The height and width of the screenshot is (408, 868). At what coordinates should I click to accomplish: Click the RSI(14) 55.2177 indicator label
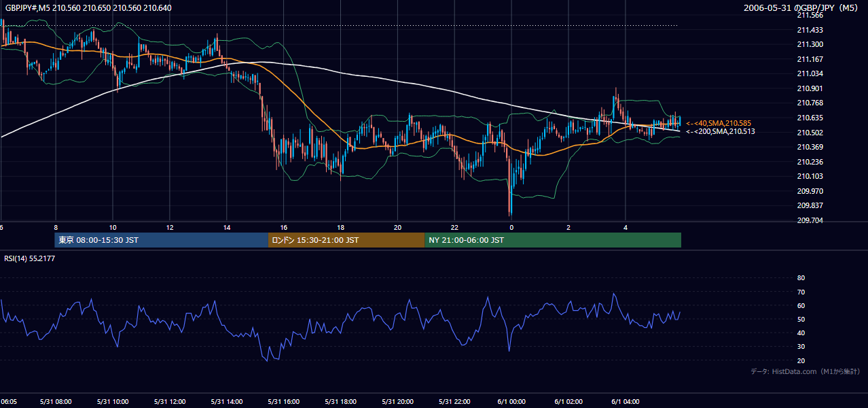tap(30, 258)
